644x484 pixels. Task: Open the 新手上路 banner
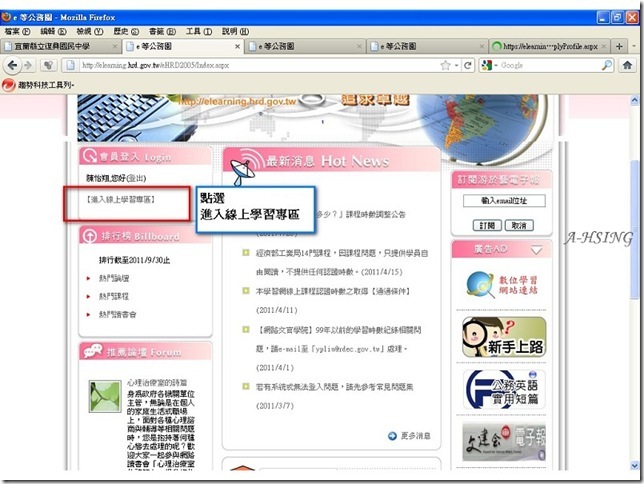pos(504,337)
